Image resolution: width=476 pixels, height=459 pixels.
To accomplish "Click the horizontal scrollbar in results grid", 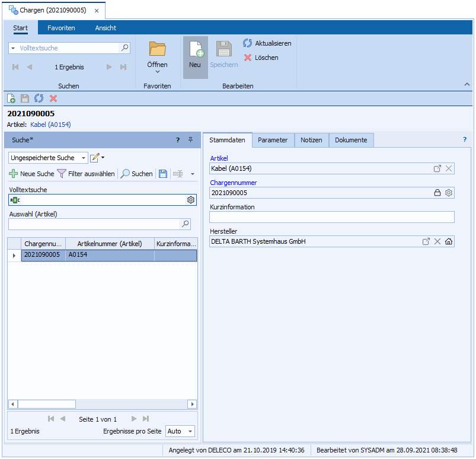I will 46,404.
